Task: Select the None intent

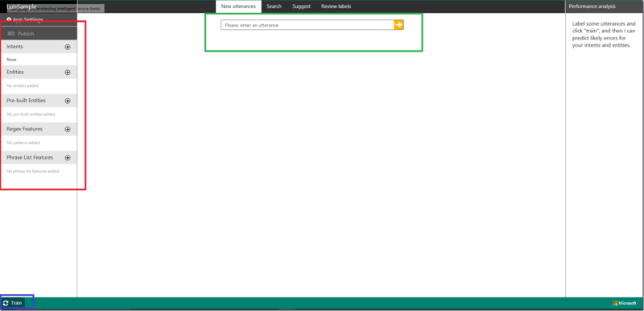Action: [x=11, y=60]
